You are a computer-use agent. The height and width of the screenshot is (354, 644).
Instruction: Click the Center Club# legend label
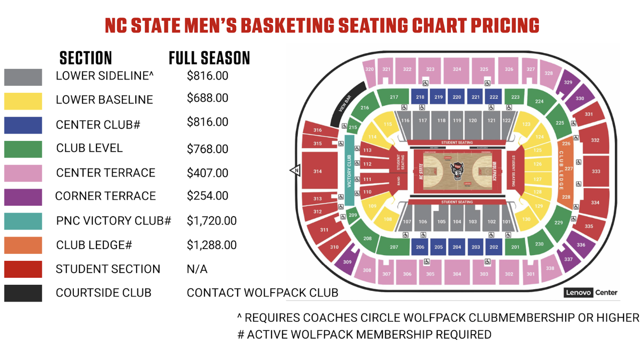click(98, 125)
